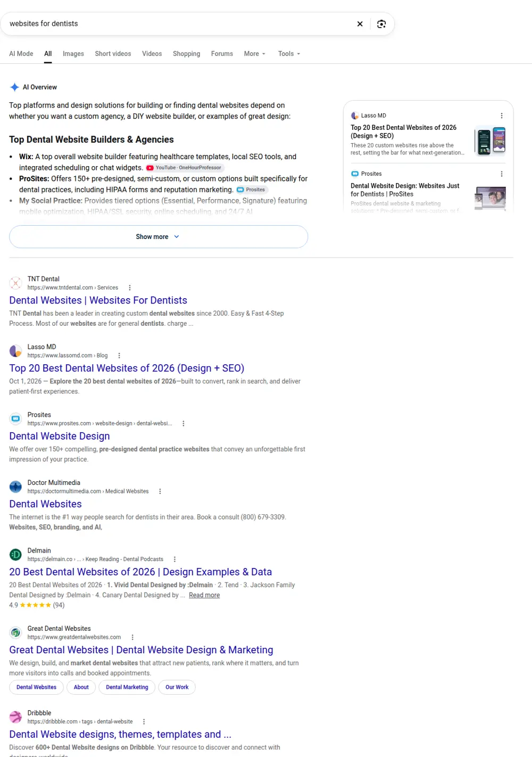Switch to Forums tab
Viewport: 532px width, 757px height.
coord(222,54)
